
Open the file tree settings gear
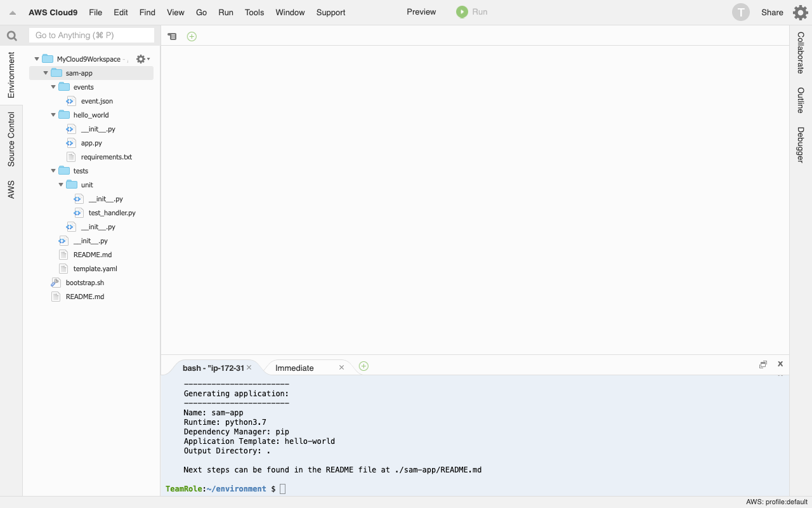point(142,59)
